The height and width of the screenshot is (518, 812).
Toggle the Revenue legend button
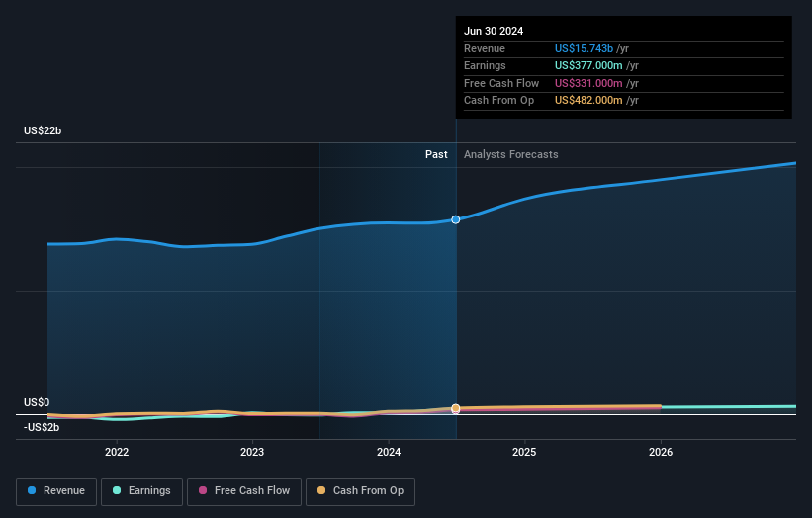tap(56, 491)
